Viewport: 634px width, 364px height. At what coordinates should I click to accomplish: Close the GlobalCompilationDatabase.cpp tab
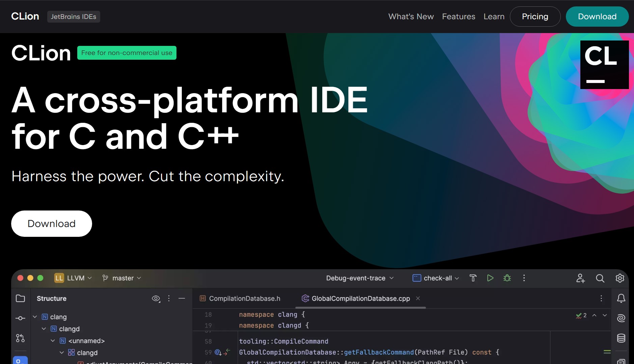point(418,298)
